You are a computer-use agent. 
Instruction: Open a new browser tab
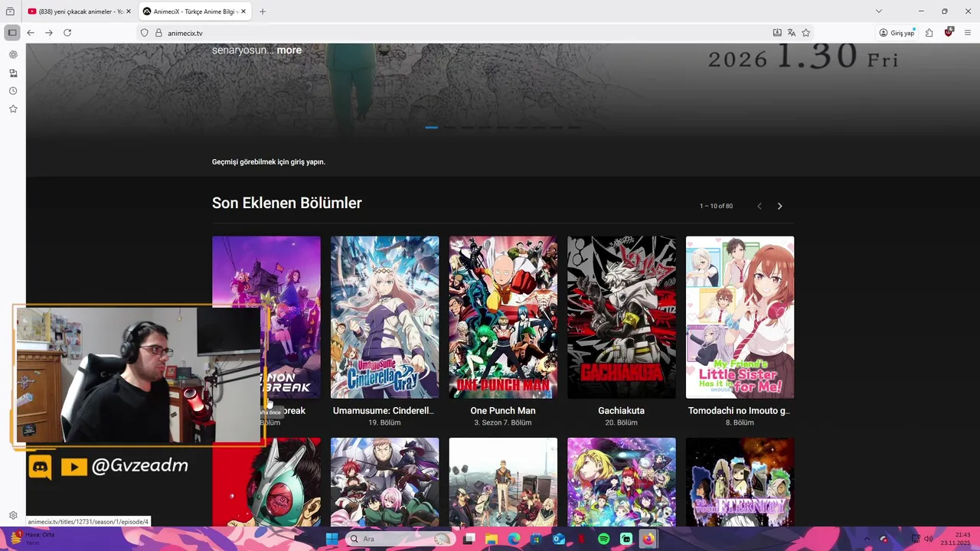263,11
